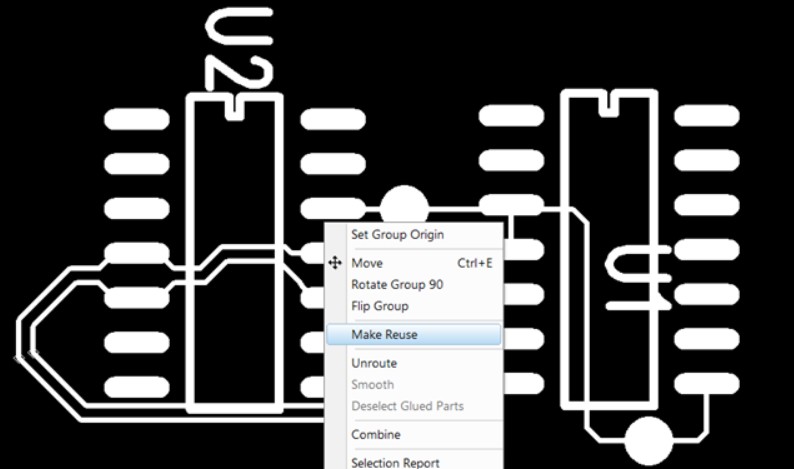Select the top-left pad of the right chip

click(511, 115)
